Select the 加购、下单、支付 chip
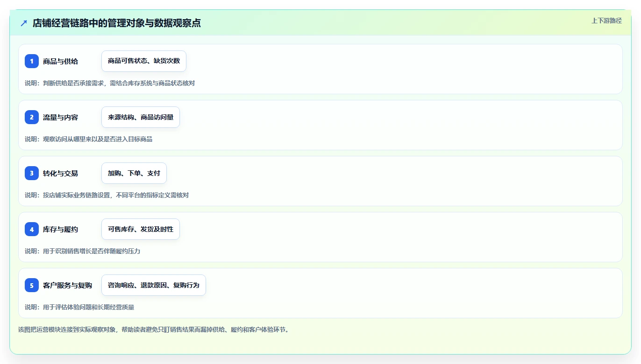641x364 pixels. click(x=134, y=173)
